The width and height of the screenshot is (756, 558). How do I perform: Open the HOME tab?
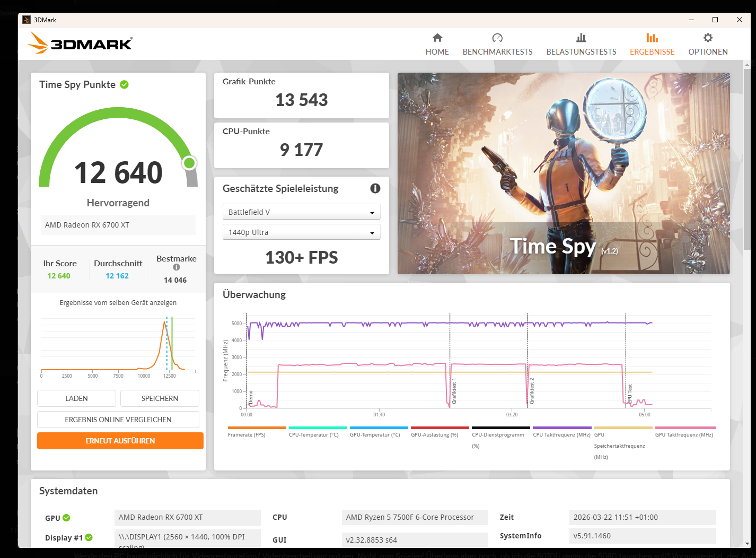click(x=437, y=45)
